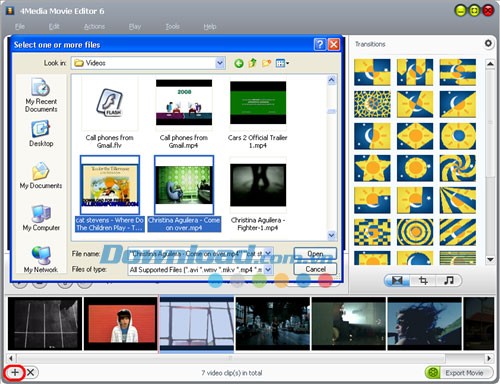500x384 pixels.
Task: Open the Tools menu
Action: pos(173,26)
